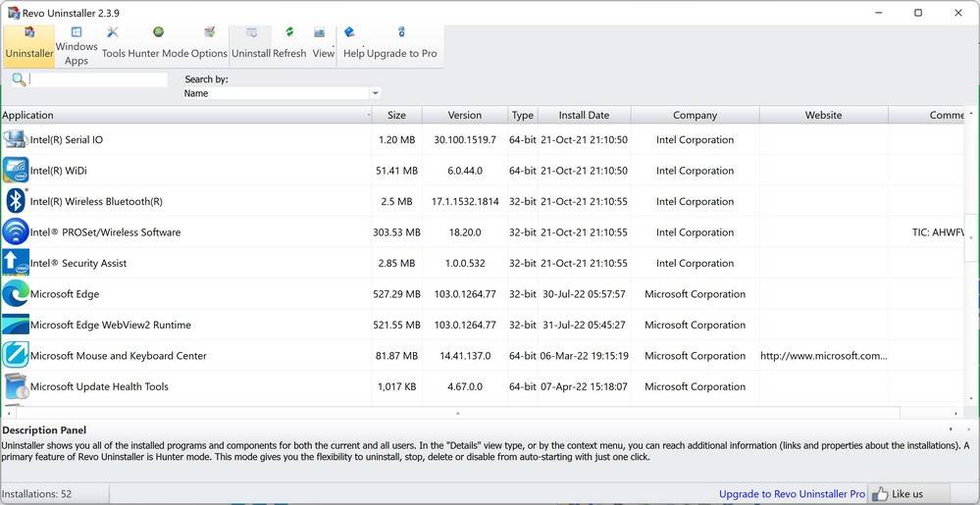Click the TIC: AHWF comment cell
The height and width of the screenshot is (505, 980).
(x=938, y=231)
